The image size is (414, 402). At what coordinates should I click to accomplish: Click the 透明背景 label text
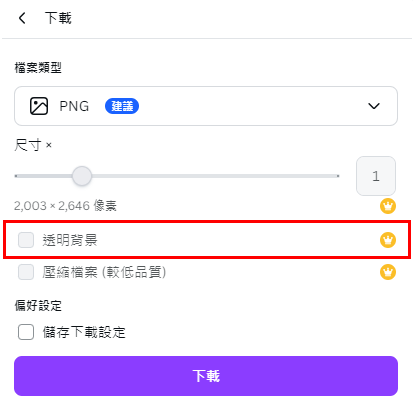click(70, 240)
